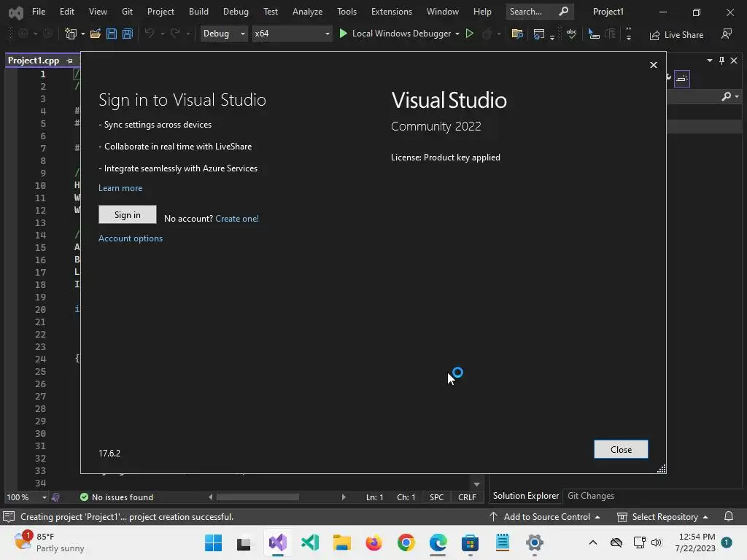The width and height of the screenshot is (747, 560).
Task: Open the Build menu
Action: 198,12
